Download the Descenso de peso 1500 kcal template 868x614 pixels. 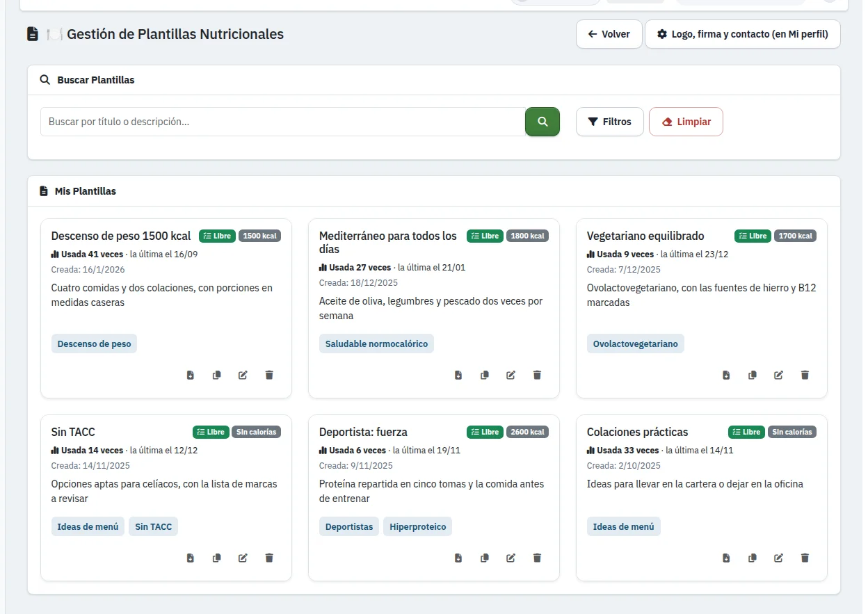191,375
